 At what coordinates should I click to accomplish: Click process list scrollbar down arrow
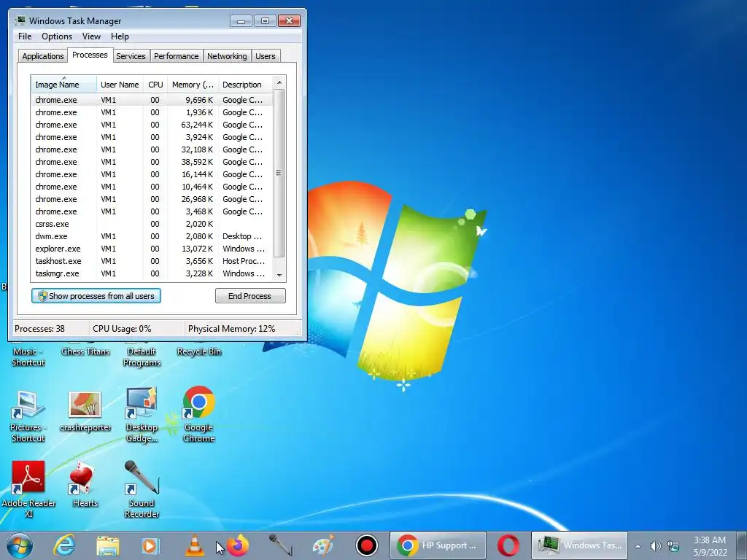(279, 275)
